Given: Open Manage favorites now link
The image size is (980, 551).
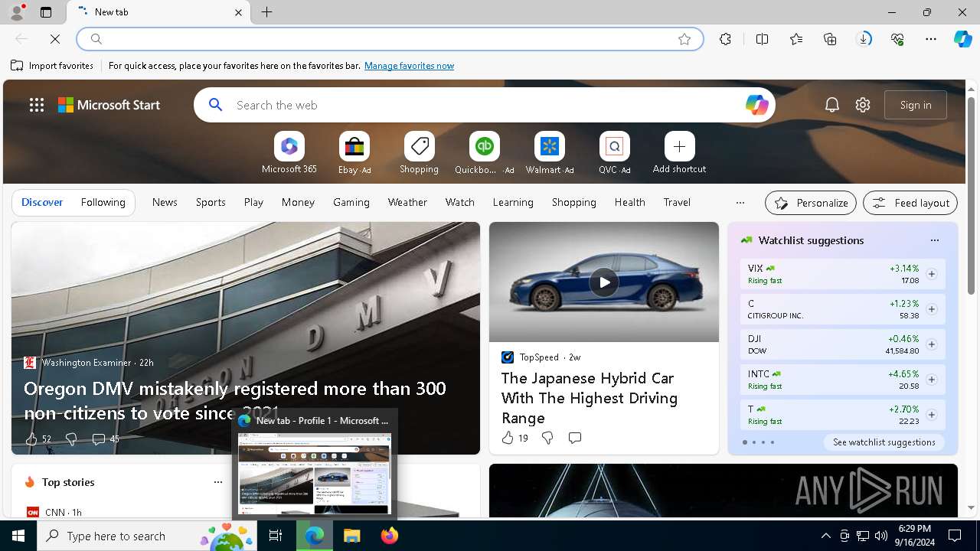Looking at the screenshot, I should pyautogui.click(x=409, y=66).
